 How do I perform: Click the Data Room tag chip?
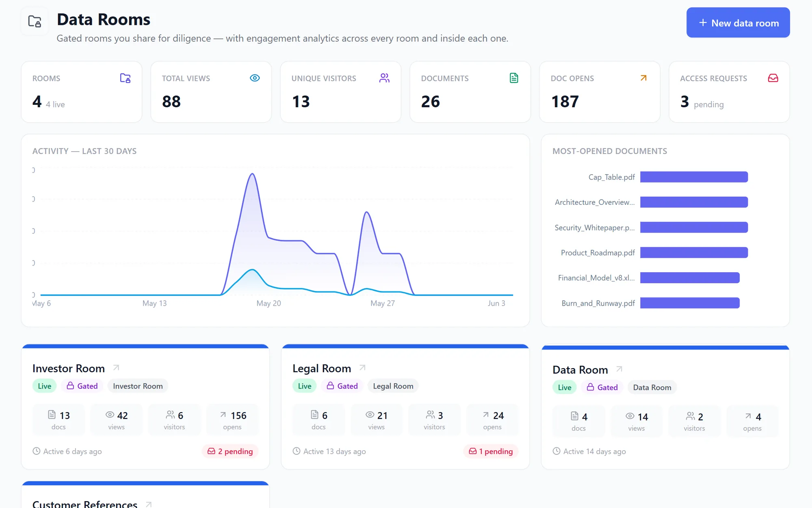pyautogui.click(x=652, y=387)
